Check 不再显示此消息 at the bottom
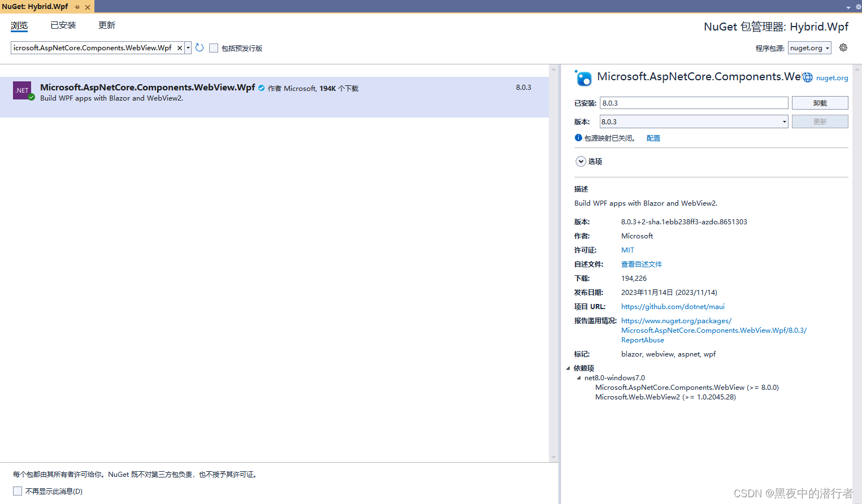Image resolution: width=862 pixels, height=504 pixels. (18, 491)
